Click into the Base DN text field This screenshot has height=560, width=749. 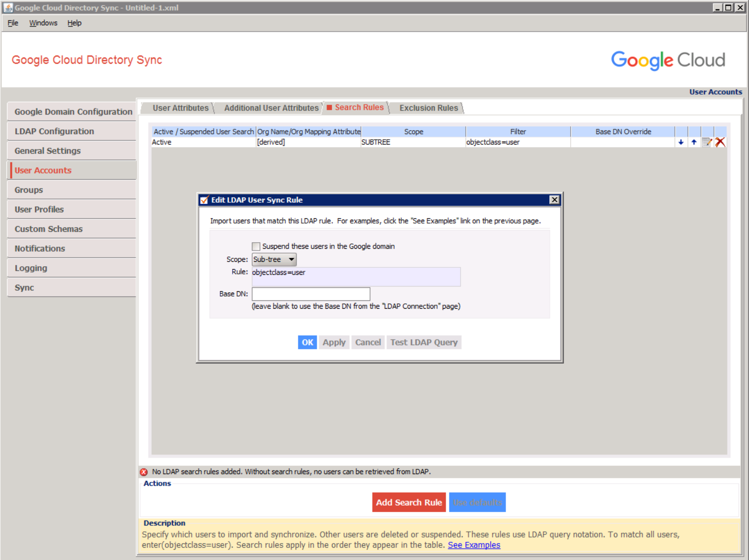(x=311, y=294)
